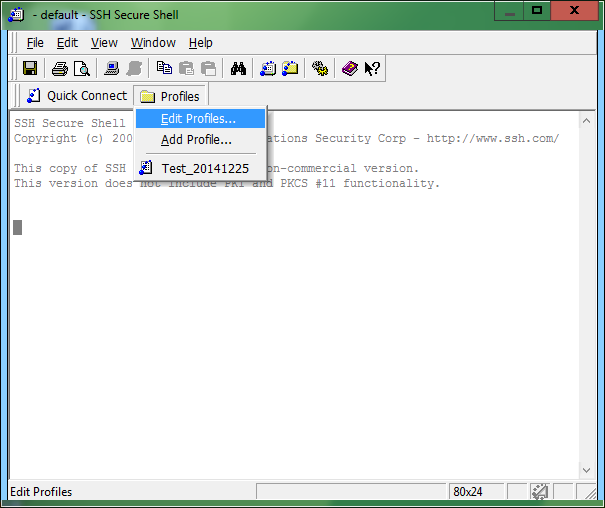Image resolution: width=605 pixels, height=508 pixels.
Task: Click the Edit Profiles status bar text
Action: pyautogui.click(x=41, y=492)
